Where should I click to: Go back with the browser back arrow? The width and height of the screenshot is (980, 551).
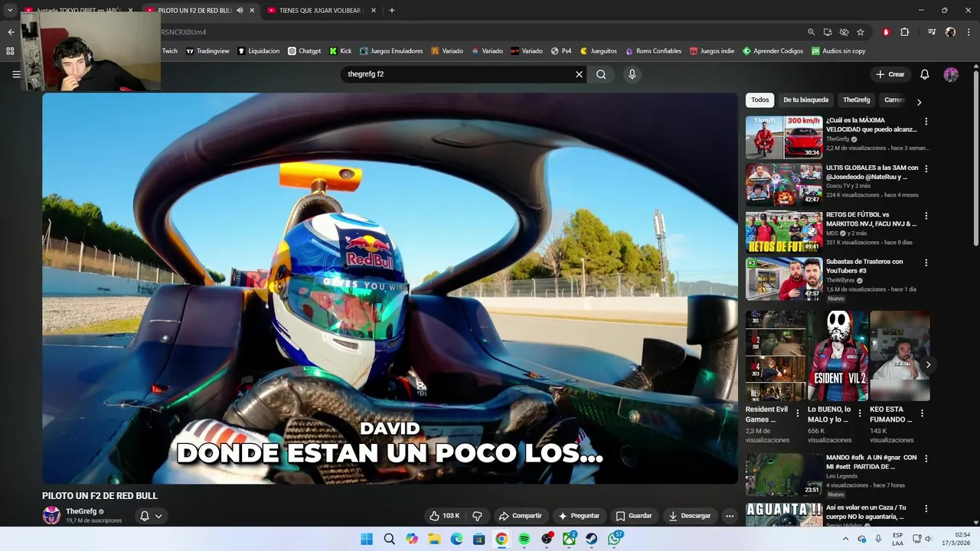pos(11,32)
